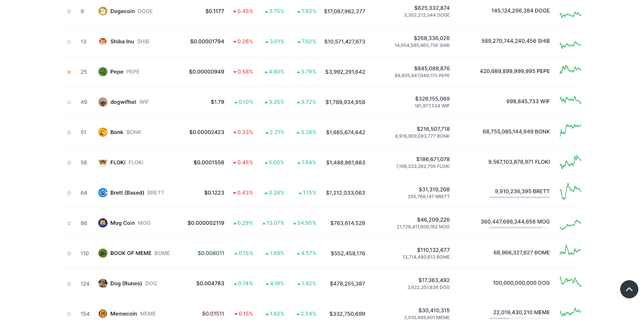This screenshot has height=327, width=644.
Task: Open dogwifhat 7-day sparkline chart
Action: (x=570, y=100)
